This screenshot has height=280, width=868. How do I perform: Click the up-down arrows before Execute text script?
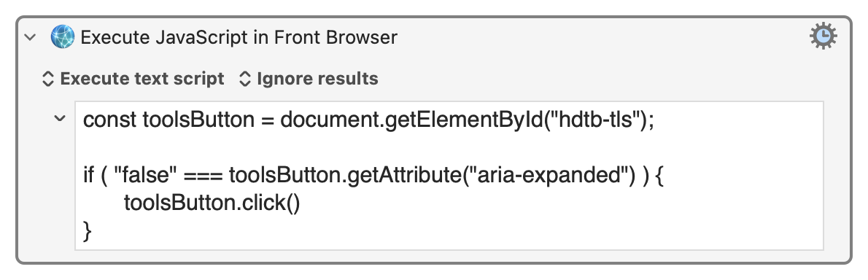pyautogui.click(x=48, y=79)
